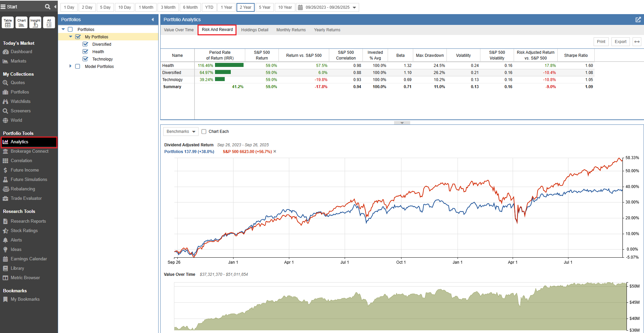
Task: Open the Benchmarks dropdown
Action: (x=181, y=132)
